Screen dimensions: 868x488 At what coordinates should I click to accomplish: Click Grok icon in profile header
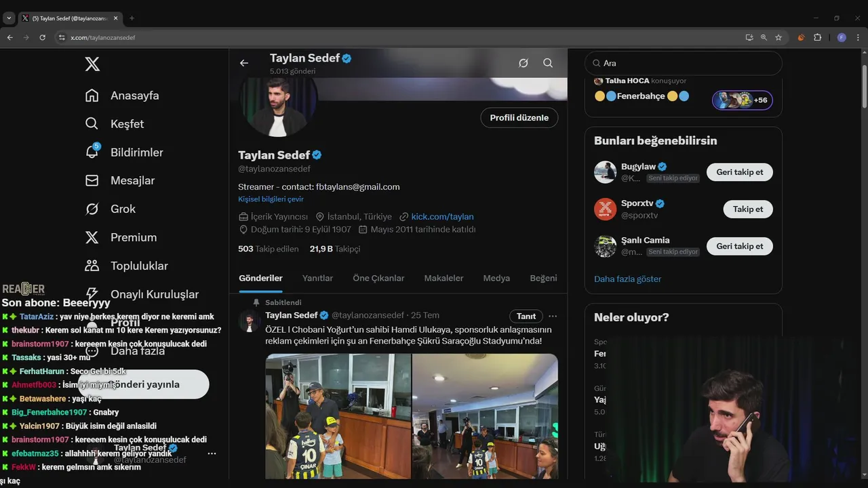524,63
